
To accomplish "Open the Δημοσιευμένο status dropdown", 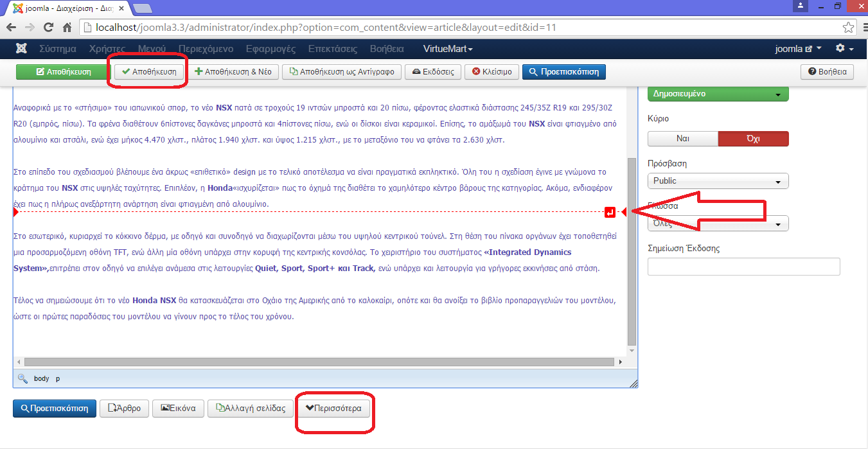I will (718, 94).
